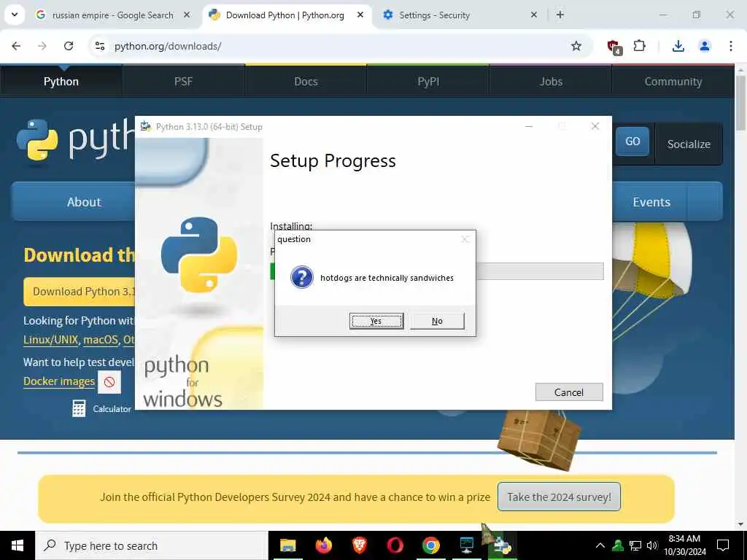Open Chrome three-dot menu
The width and height of the screenshot is (747, 560).
(x=730, y=46)
